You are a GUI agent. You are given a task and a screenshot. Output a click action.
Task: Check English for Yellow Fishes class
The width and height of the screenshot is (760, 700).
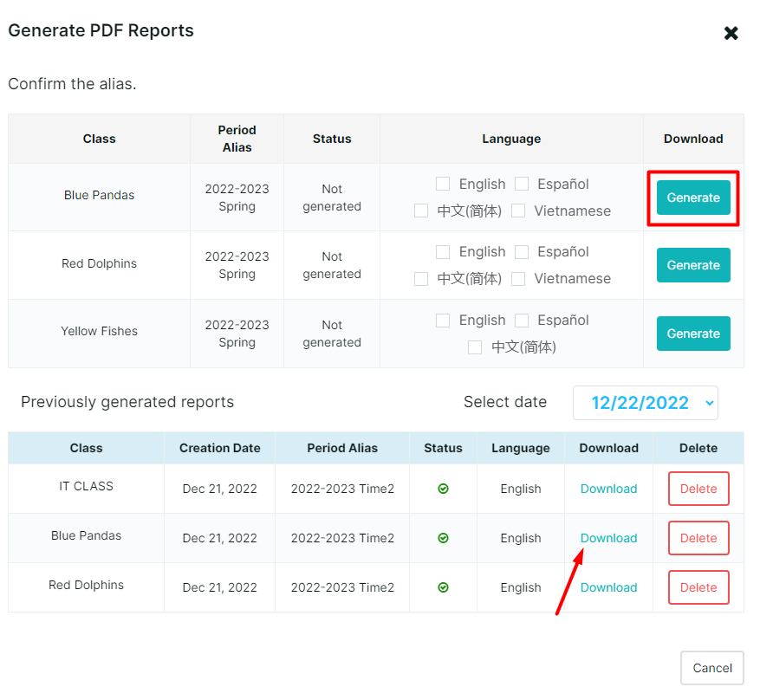click(443, 321)
